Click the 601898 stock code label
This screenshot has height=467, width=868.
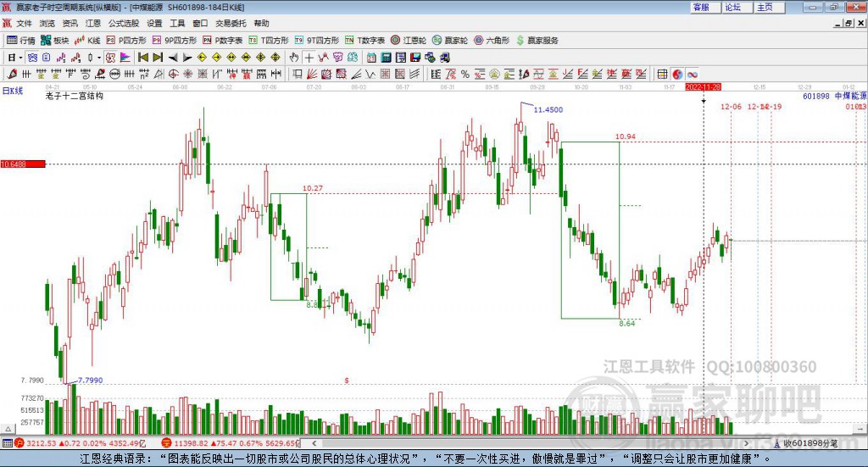[x=816, y=97]
